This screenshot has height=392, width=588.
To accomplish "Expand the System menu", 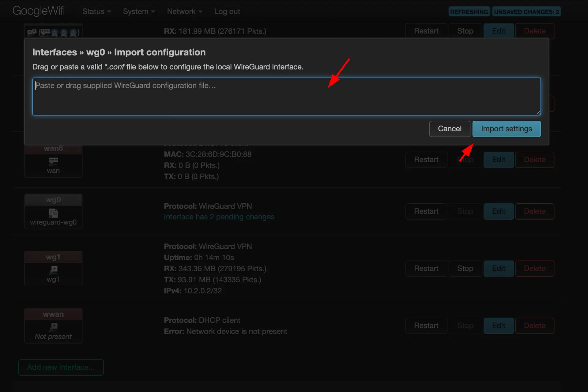I will click(x=139, y=11).
